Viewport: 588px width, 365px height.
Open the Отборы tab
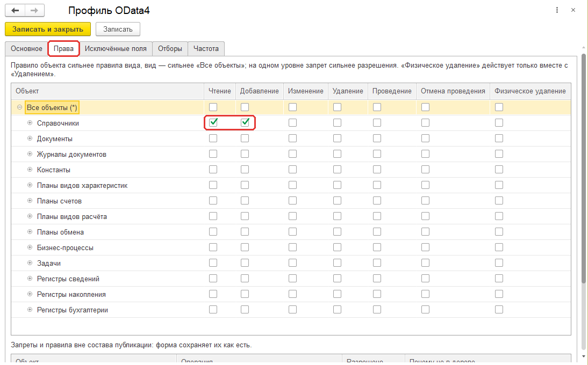coord(170,49)
